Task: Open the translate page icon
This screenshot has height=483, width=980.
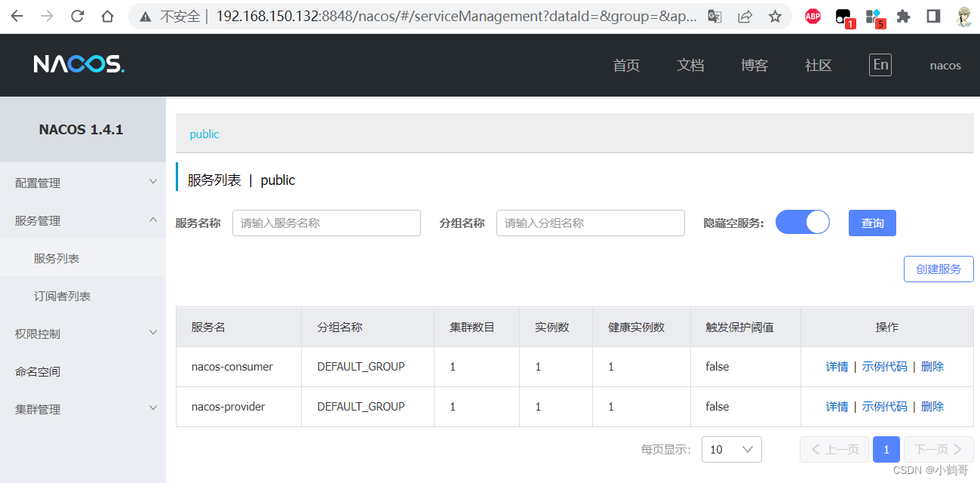Action: [714, 17]
